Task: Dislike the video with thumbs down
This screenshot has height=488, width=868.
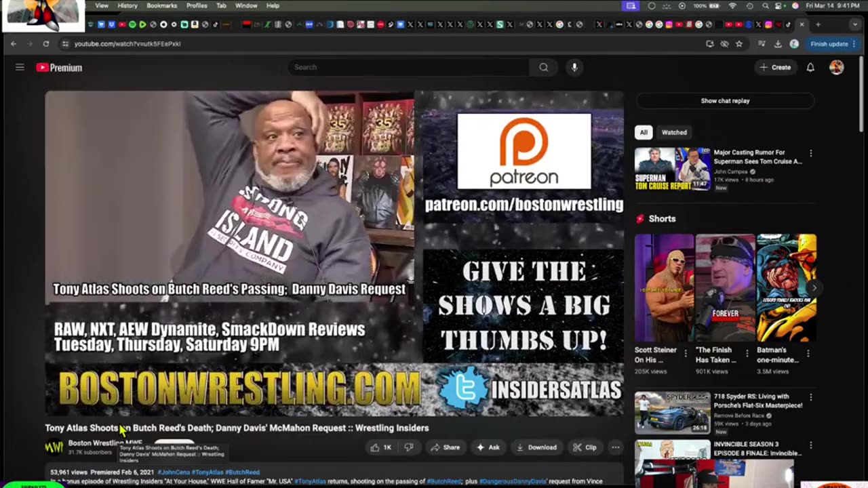Action: (x=409, y=447)
